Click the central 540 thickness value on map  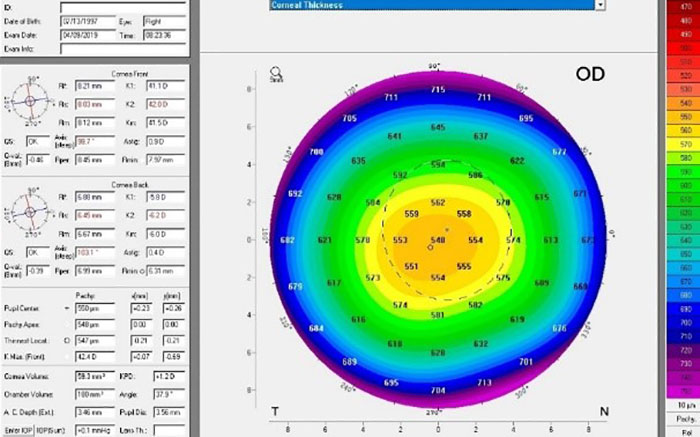(x=437, y=241)
